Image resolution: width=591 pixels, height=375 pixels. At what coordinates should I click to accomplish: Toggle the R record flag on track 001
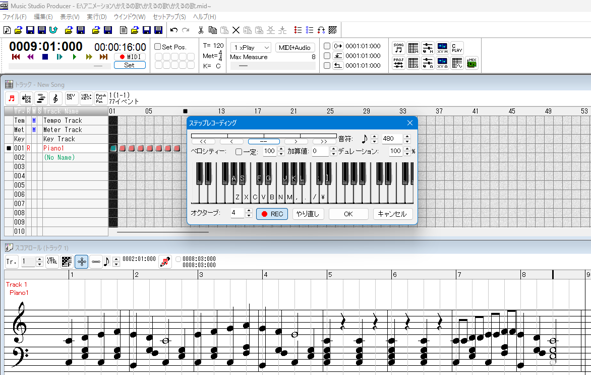[x=28, y=148]
